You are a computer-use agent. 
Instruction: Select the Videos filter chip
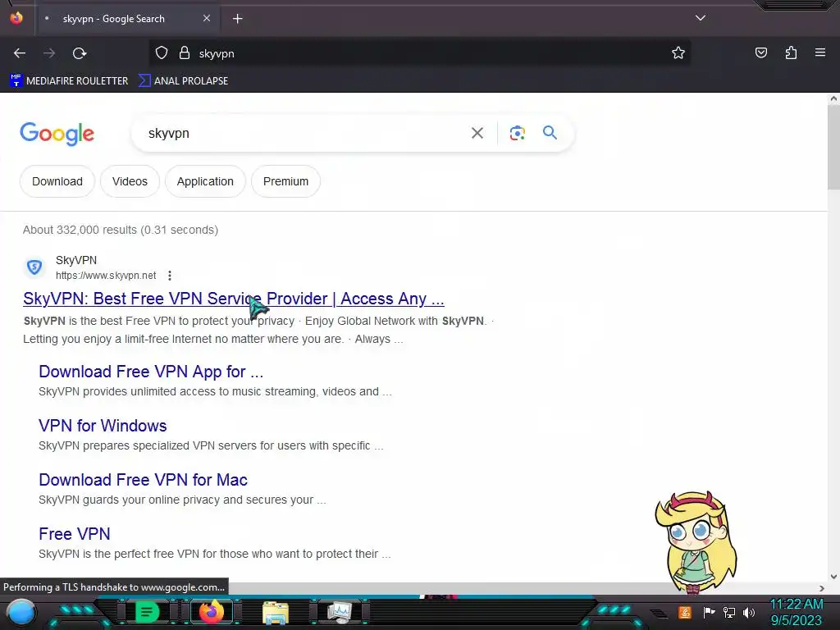130,181
